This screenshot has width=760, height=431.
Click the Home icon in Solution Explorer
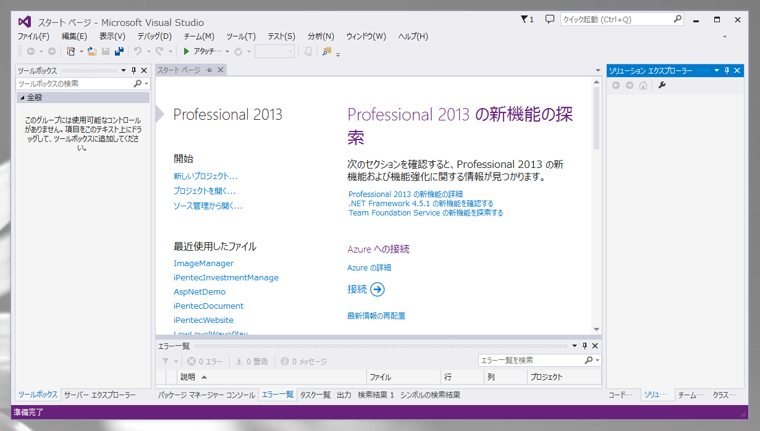pos(643,85)
